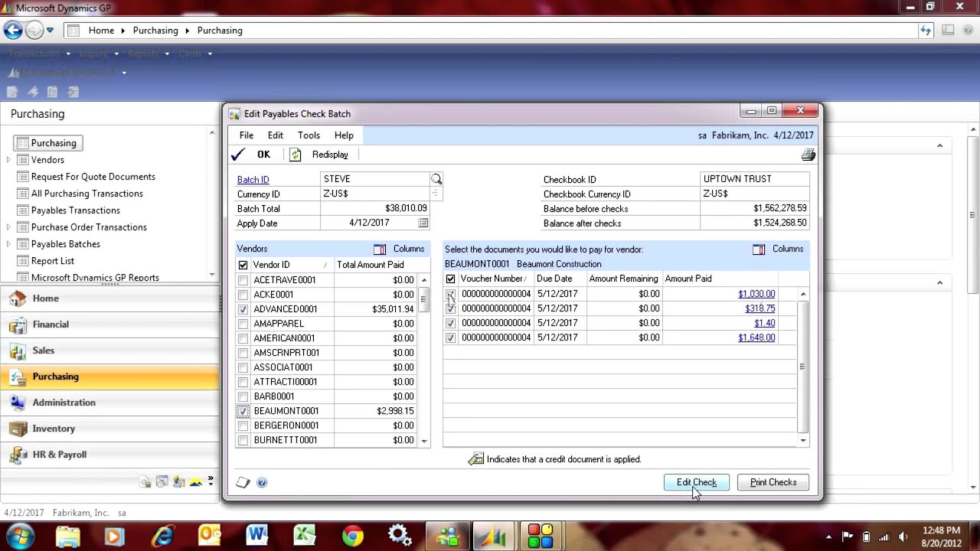Click the OK checkmark icon
Image resolution: width=980 pixels, height=551 pixels.
(x=238, y=155)
